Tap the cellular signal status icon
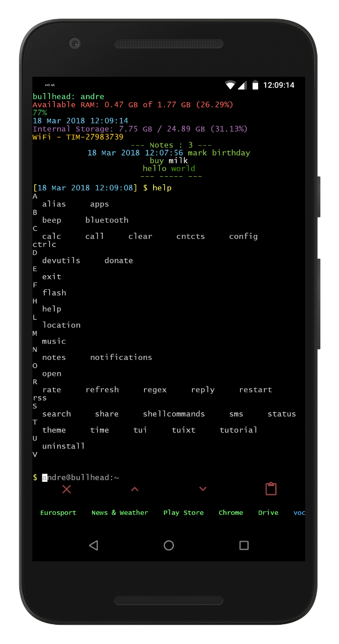This screenshot has height=644, width=339. pos(242,85)
